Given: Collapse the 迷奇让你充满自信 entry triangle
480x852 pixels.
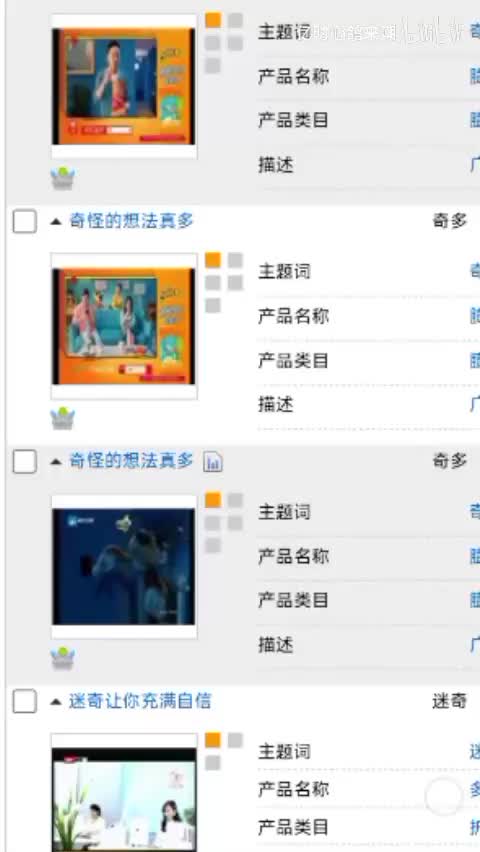Looking at the screenshot, I should pyautogui.click(x=56, y=701).
